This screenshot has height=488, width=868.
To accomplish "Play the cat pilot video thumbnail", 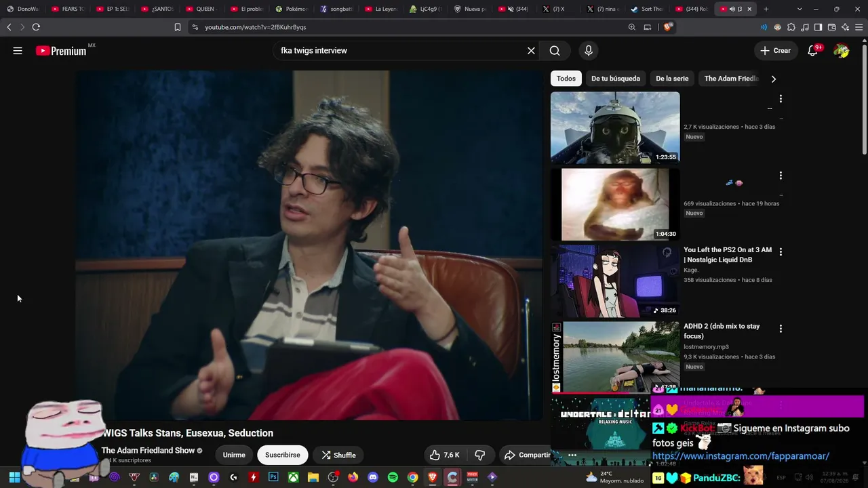I will pyautogui.click(x=615, y=128).
